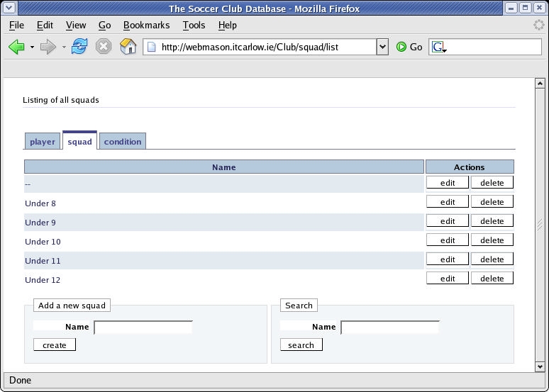Switch to the player tab
549x392 pixels.
pos(43,142)
